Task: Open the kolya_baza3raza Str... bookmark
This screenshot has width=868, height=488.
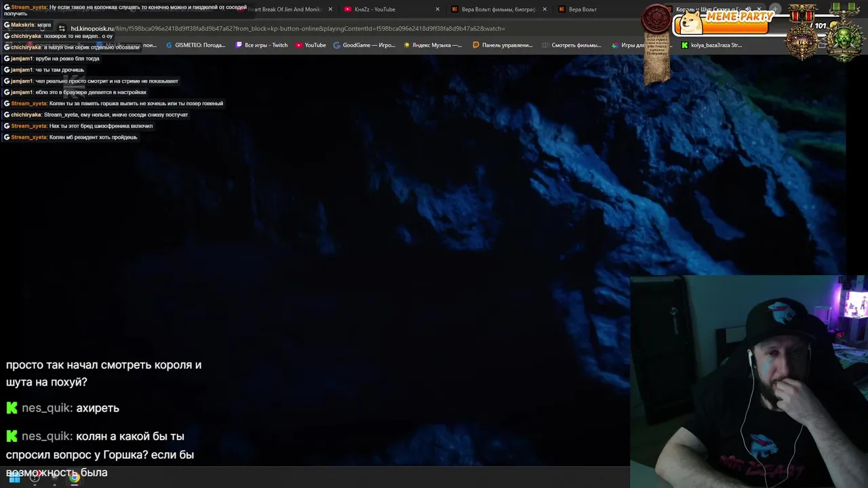Action: click(711, 45)
